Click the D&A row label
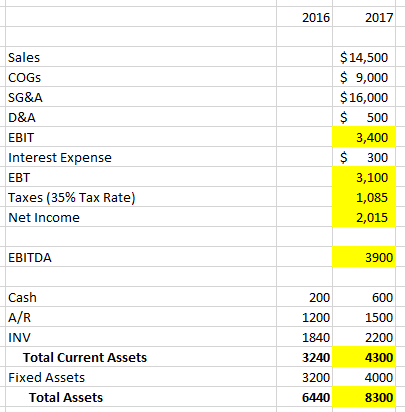 (22, 117)
